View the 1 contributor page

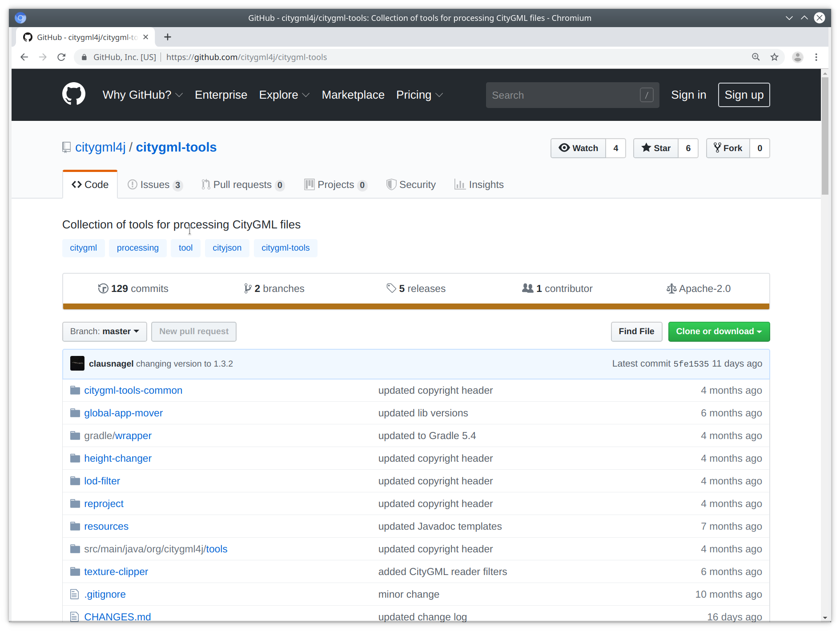pyautogui.click(x=557, y=289)
